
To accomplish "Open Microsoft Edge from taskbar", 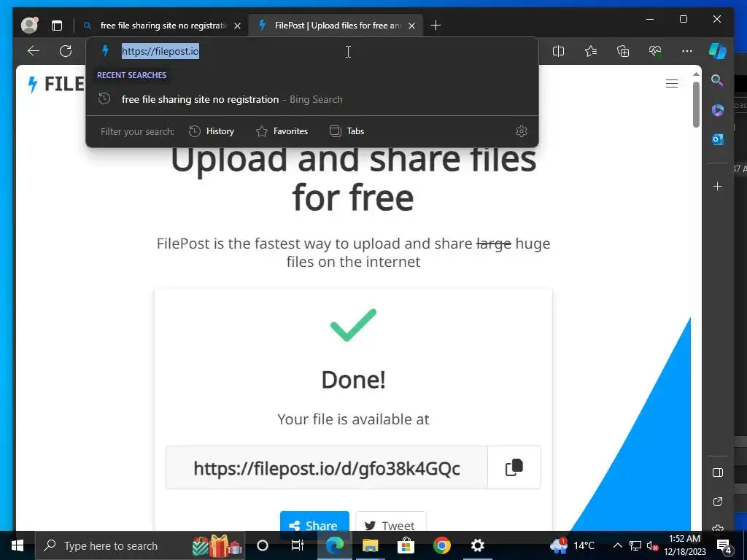I will point(334,545).
